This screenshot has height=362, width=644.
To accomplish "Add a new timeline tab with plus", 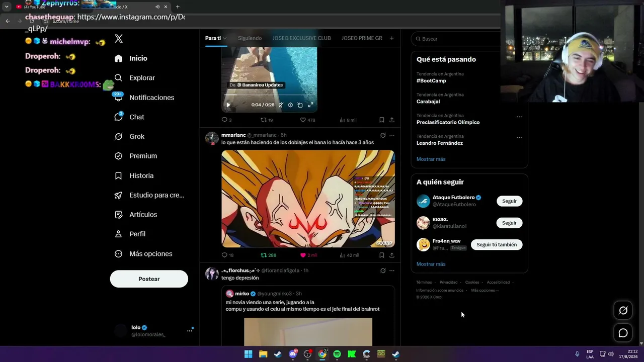I will [x=391, y=38].
